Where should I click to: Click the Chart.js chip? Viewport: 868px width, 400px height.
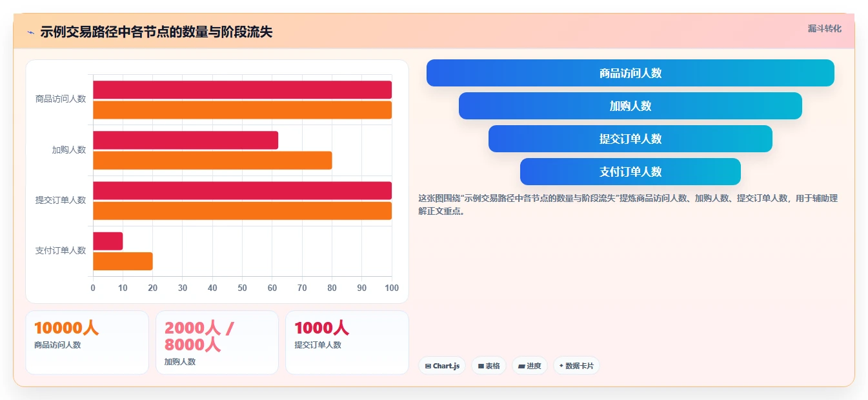pyautogui.click(x=442, y=366)
